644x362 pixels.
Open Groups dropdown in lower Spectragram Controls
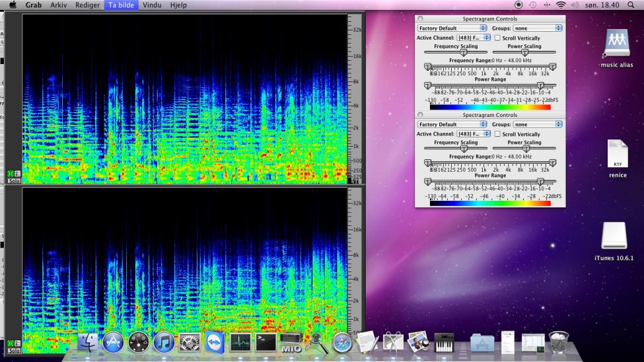(x=538, y=124)
